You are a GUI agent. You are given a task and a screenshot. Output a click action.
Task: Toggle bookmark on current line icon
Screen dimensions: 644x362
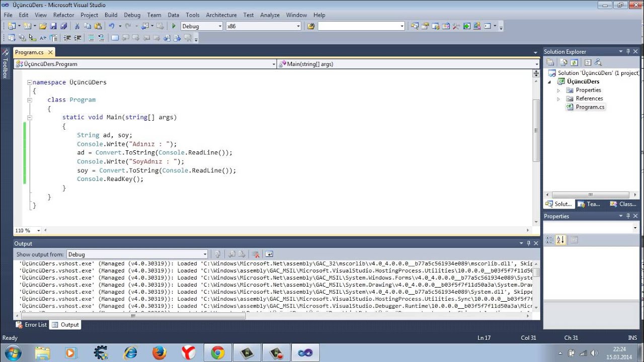tap(115, 38)
